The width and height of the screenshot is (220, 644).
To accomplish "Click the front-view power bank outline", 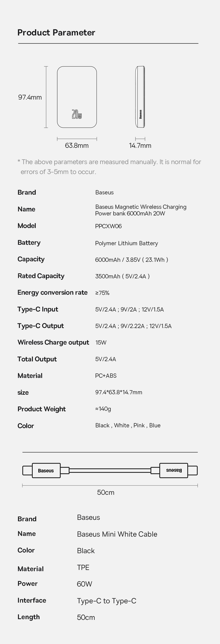I will pos(77,97).
